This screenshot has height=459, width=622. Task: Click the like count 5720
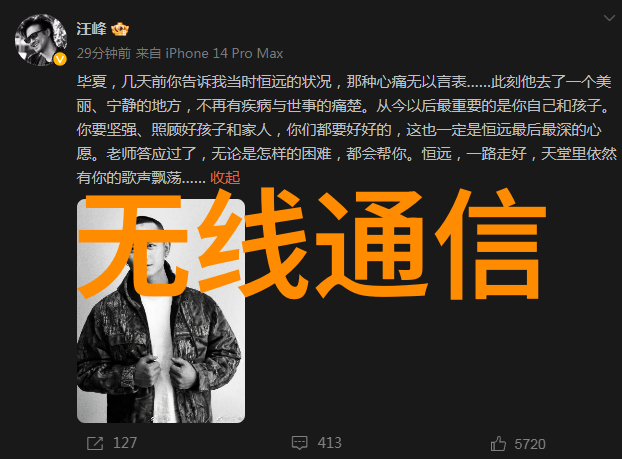(530, 444)
